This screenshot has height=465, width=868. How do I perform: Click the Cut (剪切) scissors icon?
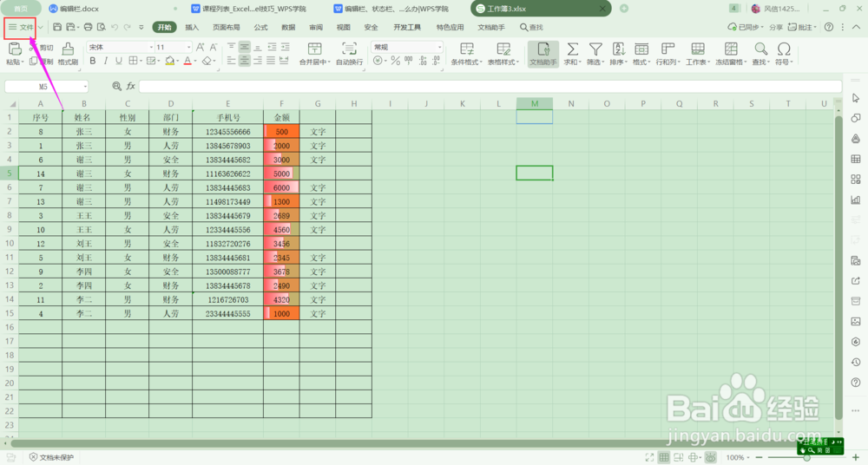click(x=32, y=48)
